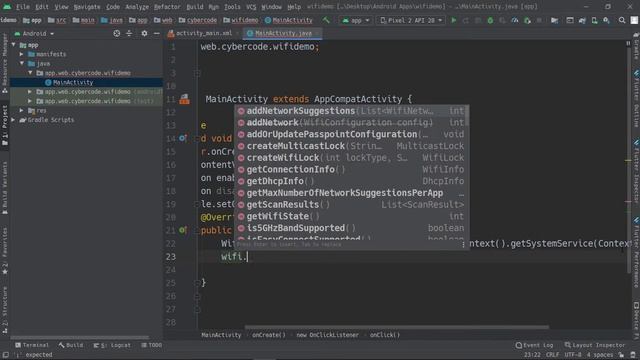The height and width of the screenshot is (360, 640).
Task: Choose is5GHzBandSupported() completion suggestion
Action: pos(351,228)
